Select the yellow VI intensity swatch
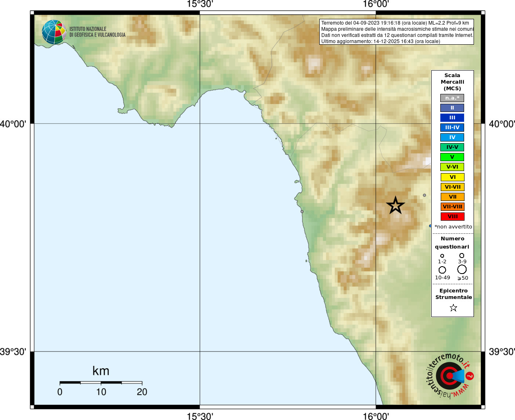This screenshot has width=515, height=420. tap(452, 177)
